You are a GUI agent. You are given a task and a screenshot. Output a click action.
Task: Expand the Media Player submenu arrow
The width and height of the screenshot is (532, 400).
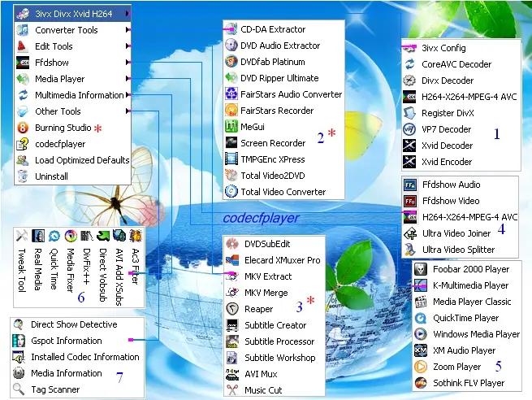128,78
